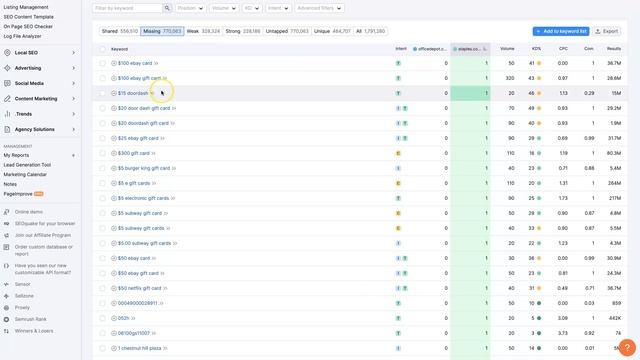Expand the Agency Solutions chevron
The height and width of the screenshot is (360, 640).
(x=73, y=129)
